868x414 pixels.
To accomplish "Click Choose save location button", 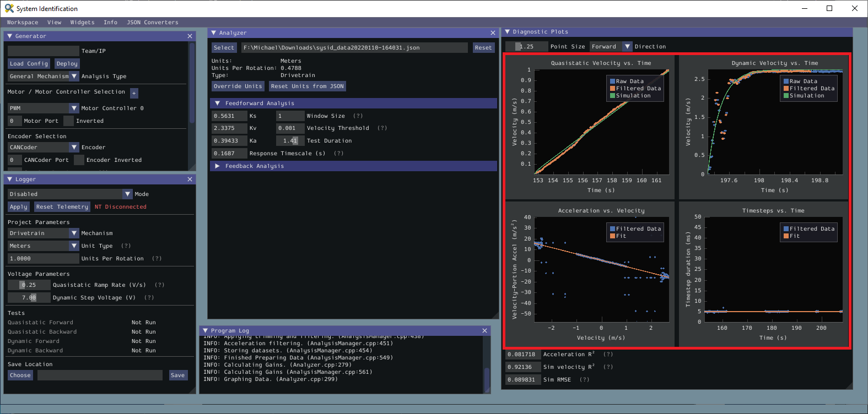I will (x=20, y=375).
